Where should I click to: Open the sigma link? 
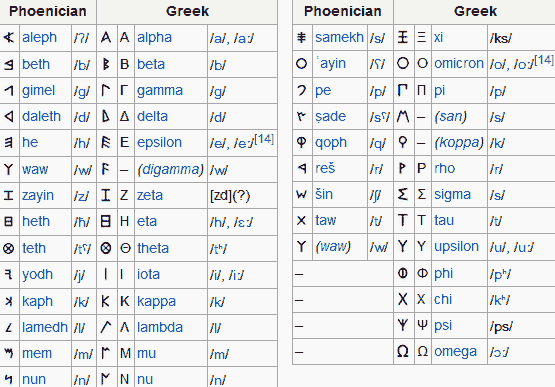(452, 194)
